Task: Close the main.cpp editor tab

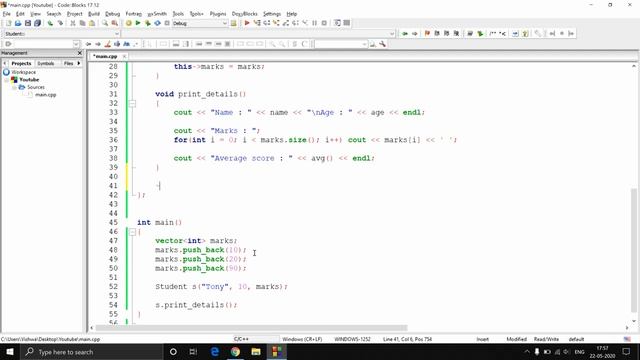Action: pos(124,56)
